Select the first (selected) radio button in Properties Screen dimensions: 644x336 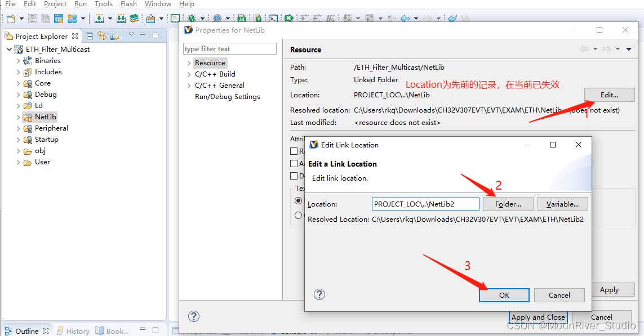[299, 201]
